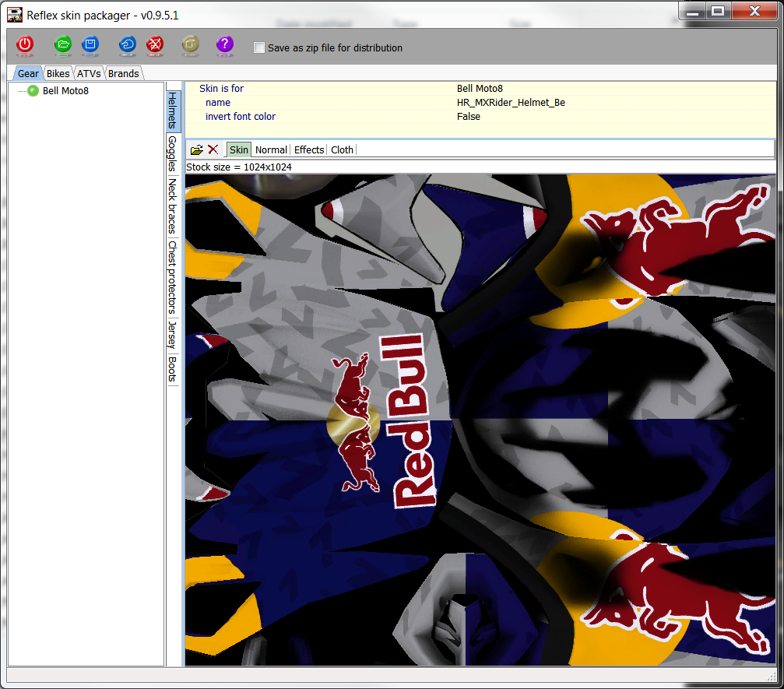Screen dimensions: 784x689
Task: Show the Effects texture map
Action: pyautogui.click(x=309, y=150)
